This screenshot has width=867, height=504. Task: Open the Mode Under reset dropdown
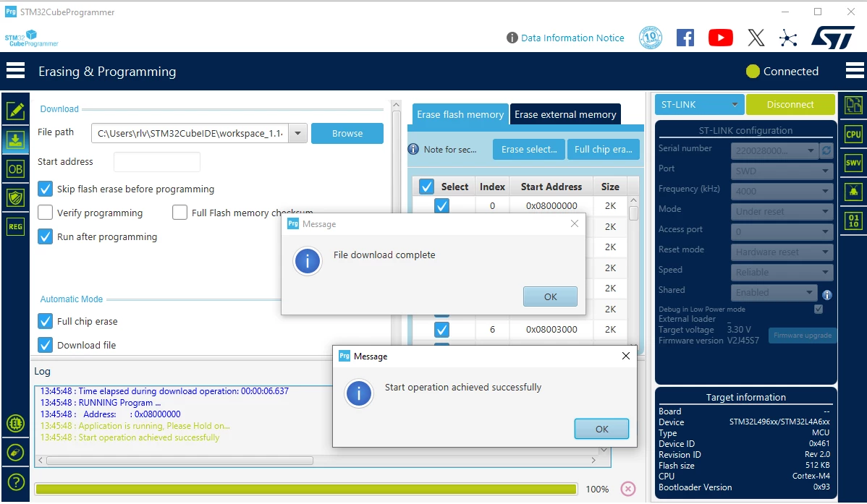click(x=782, y=211)
